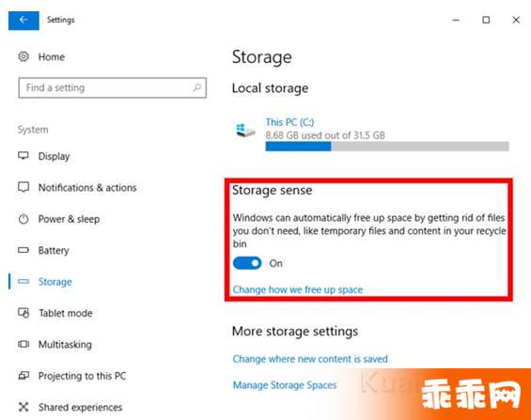
Task: Click the Shared experiences icon
Action: [x=23, y=407]
